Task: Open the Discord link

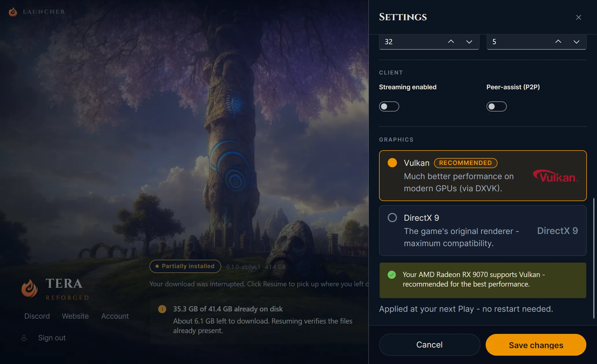Action: click(x=37, y=316)
